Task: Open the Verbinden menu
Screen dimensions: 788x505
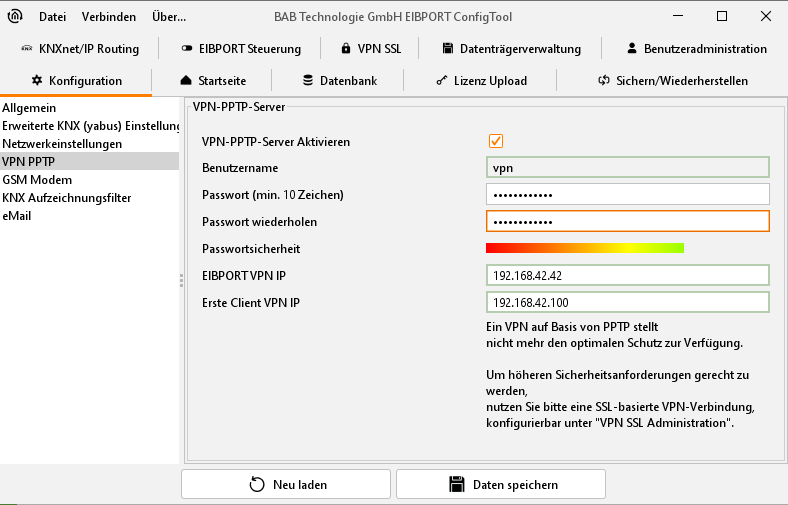Action: 109,17
